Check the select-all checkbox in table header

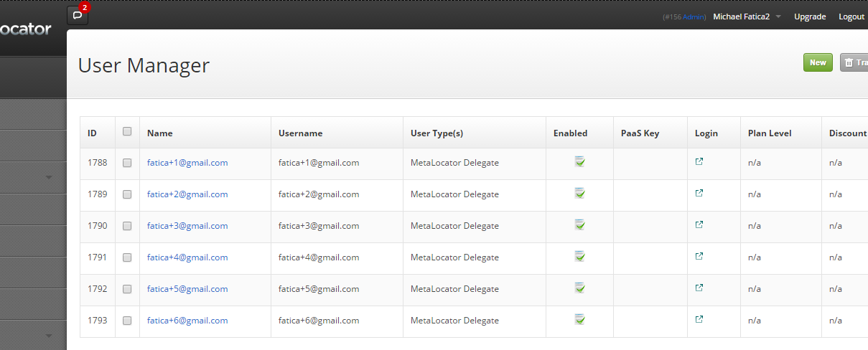(127, 131)
